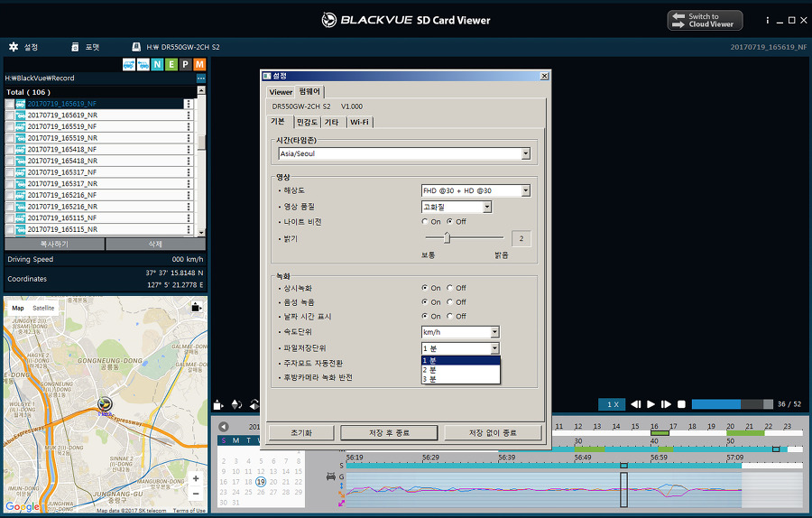
Task: Select 2 분 from the open list
Action: point(461,370)
